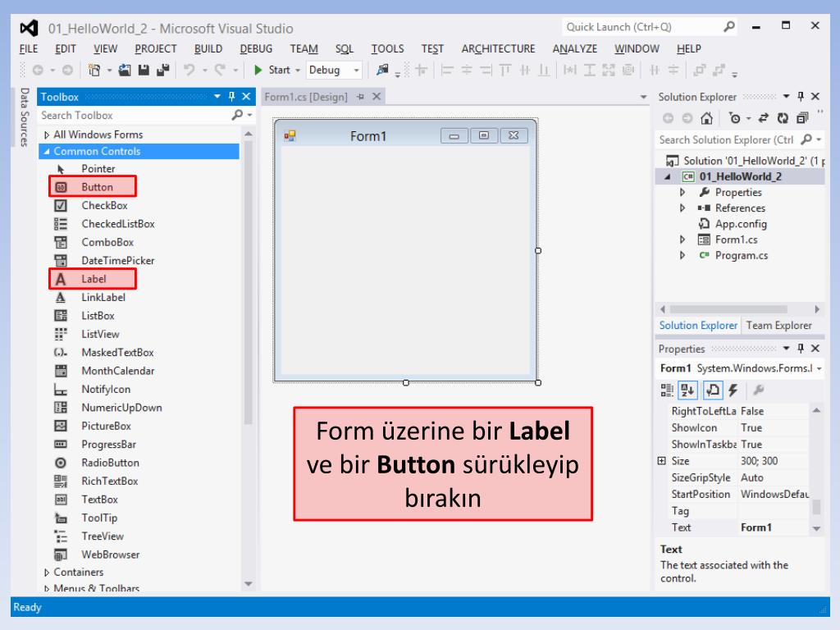Open the Data Sources side tab
Viewport: 840px width, 630px height.
(x=24, y=116)
